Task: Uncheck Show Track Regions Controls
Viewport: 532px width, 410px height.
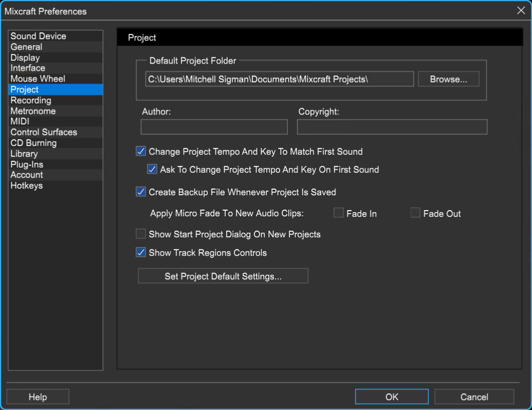Action: 141,253
